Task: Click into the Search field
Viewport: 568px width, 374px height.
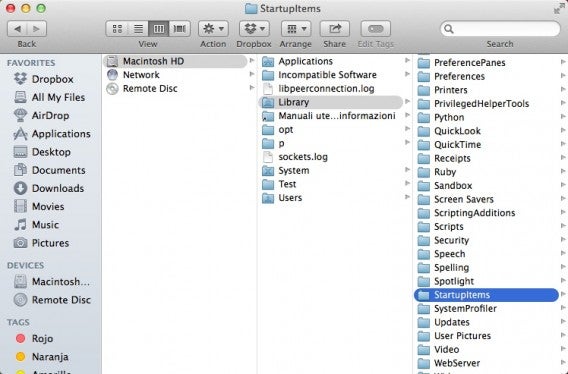Action: point(500,29)
